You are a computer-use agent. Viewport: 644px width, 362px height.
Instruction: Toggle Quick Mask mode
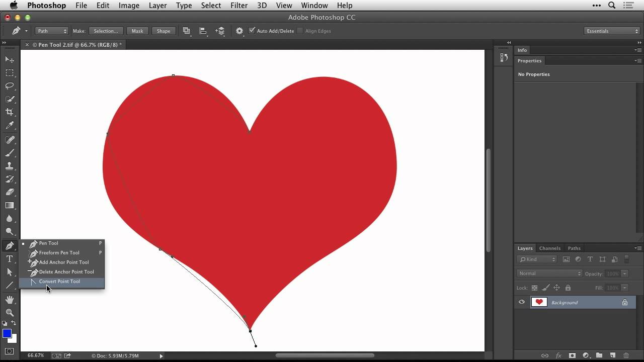click(10, 351)
